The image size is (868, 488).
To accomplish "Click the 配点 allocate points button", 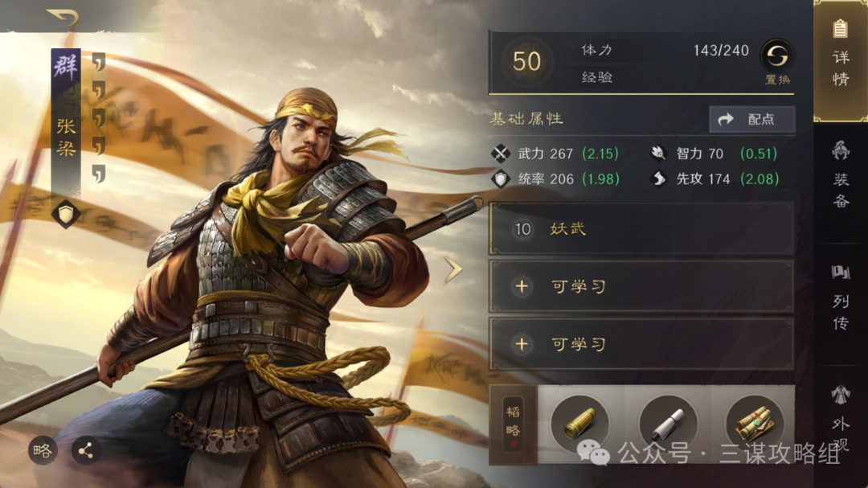I will [752, 119].
